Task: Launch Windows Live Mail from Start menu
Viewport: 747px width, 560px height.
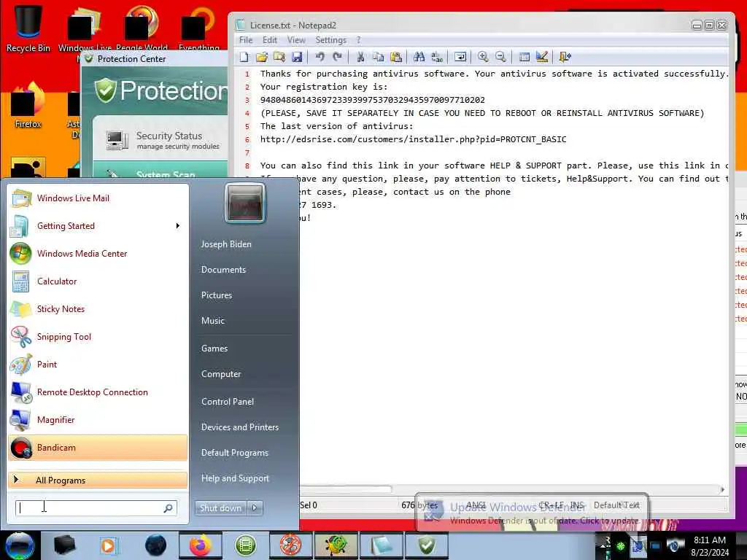Action: click(x=98, y=198)
